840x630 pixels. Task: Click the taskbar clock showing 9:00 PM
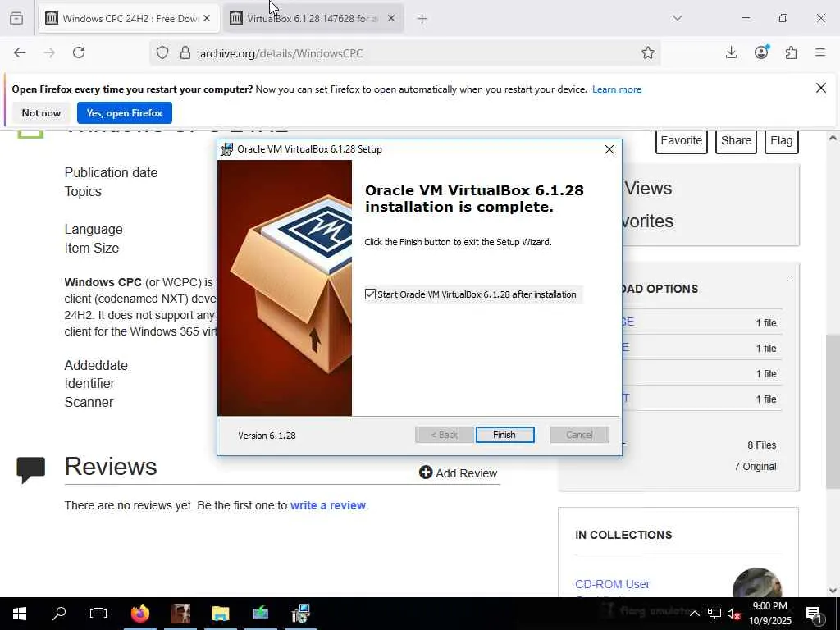(x=770, y=614)
